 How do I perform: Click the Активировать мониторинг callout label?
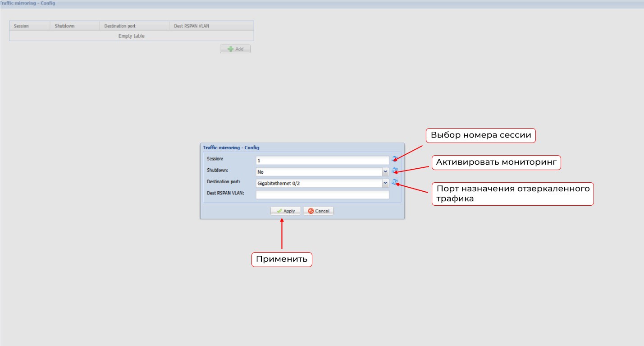pos(496,162)
